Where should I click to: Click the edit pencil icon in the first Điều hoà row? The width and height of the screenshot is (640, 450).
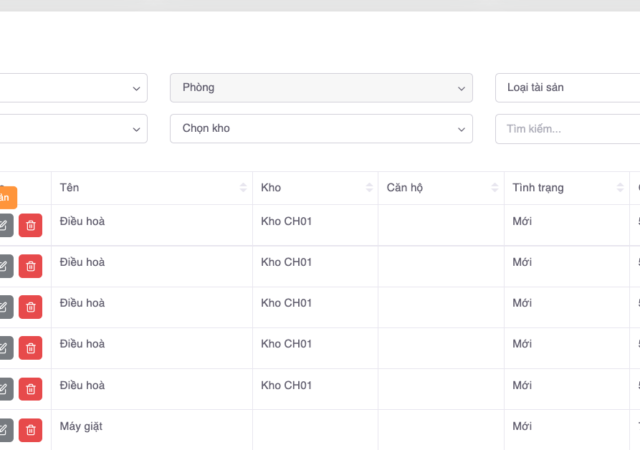[4, 225]
